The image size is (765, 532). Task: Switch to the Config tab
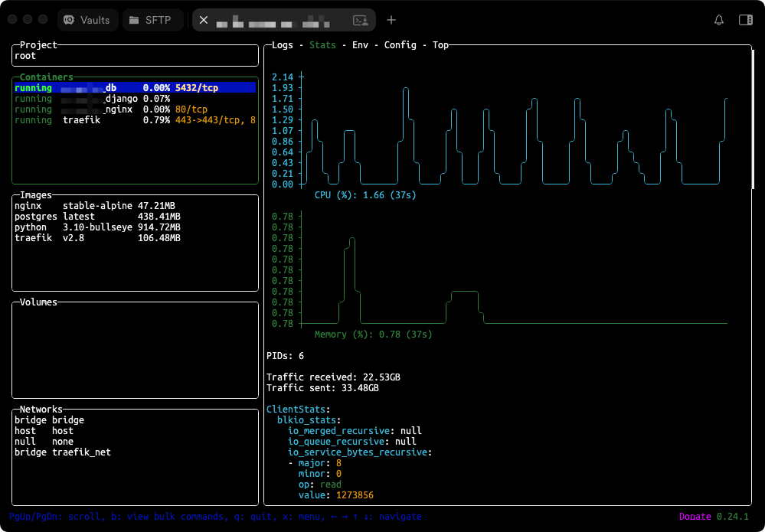pos(400,45)
